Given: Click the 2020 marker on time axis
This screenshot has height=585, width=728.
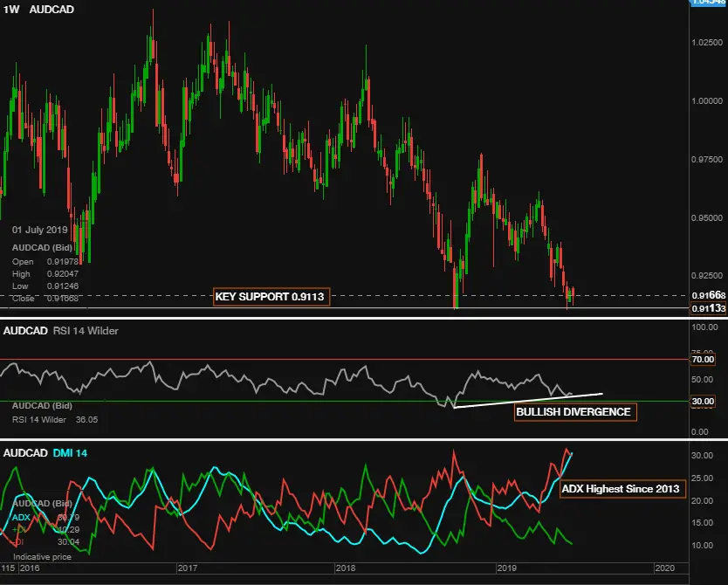Looking at the screenshot, I should click(664, 568).
